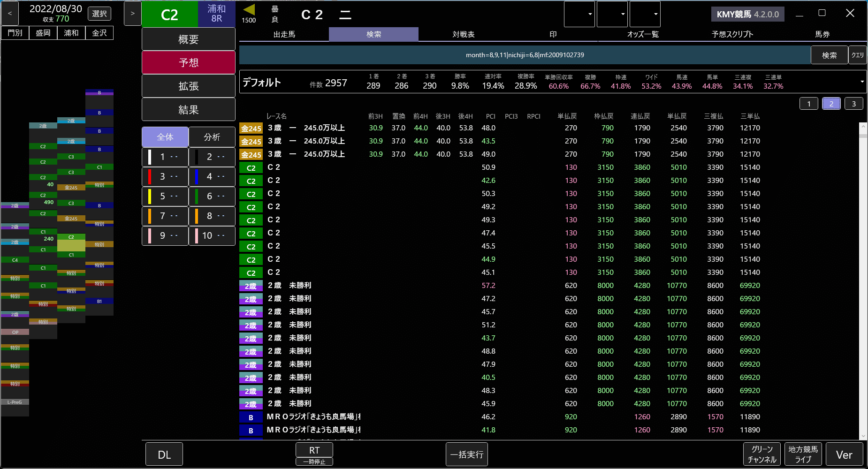Click B badge in row with PCI 46.2
The width and height of the screenshot is (868, 469).
pos(251,417)
